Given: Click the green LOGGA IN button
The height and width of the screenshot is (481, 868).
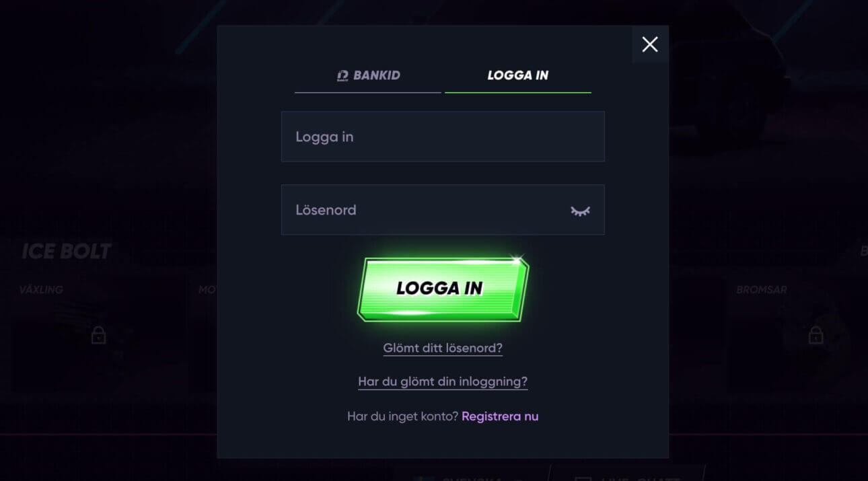Looking at the screenshot, I should point(443,289).
